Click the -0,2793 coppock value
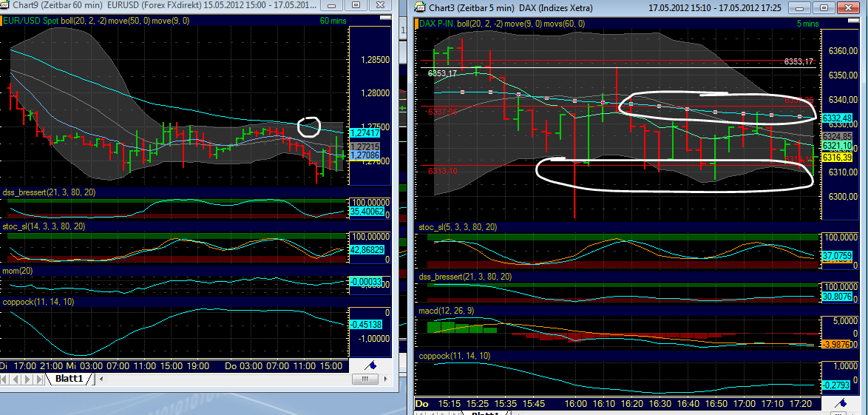 pos(836,385)
